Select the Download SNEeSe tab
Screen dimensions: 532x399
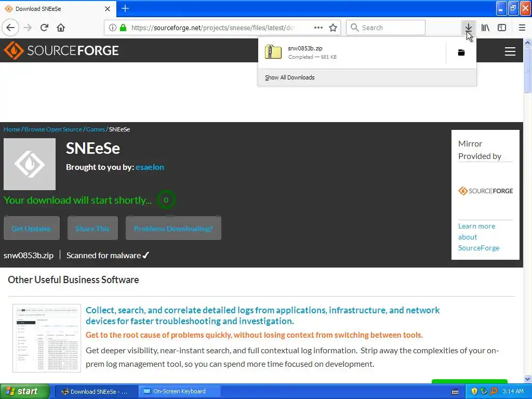(x=58, y=9)
